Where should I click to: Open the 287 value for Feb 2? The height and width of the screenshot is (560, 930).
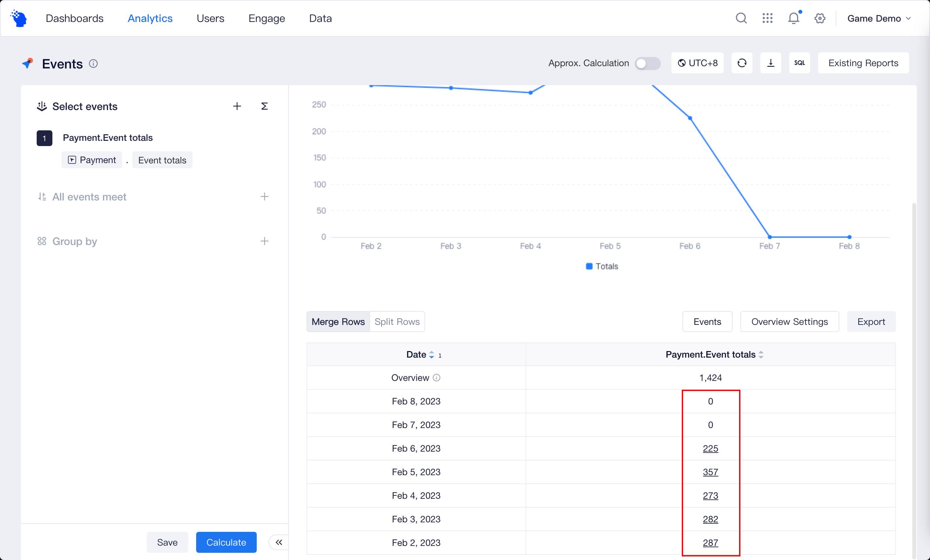[710, 543]
